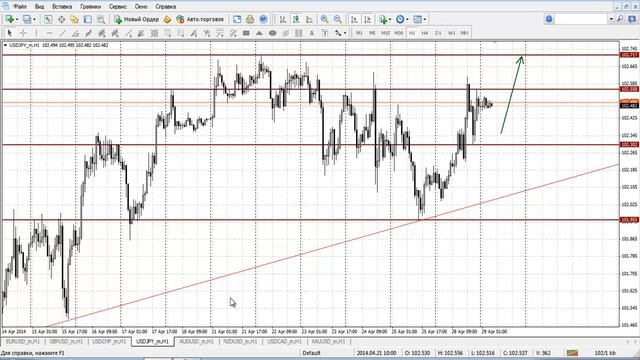Switch chart to bar chart view
This screenshot has width=640, height=360.
click(x=283, y=19)
